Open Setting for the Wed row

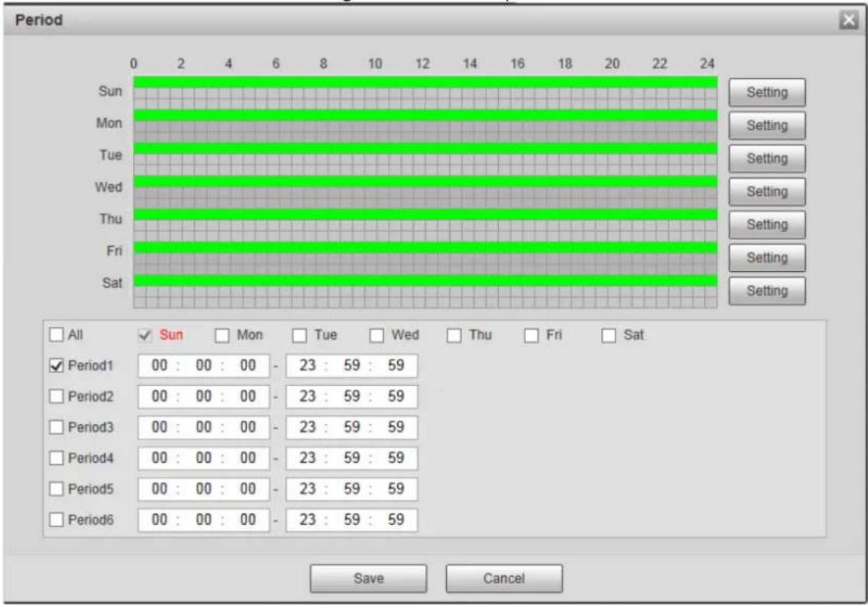point(767,192)
